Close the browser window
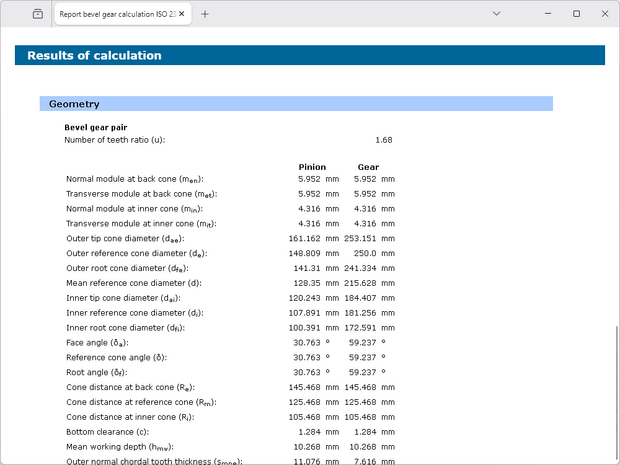The height and width of the screenshot is (465, 620). [x=602, y=14]
